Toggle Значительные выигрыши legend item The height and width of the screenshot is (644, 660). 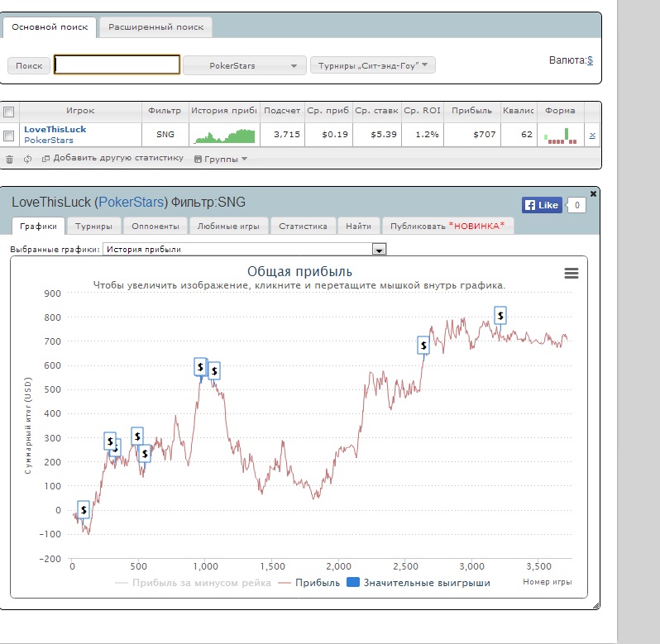pyautogui.click(x=418, y=583)
